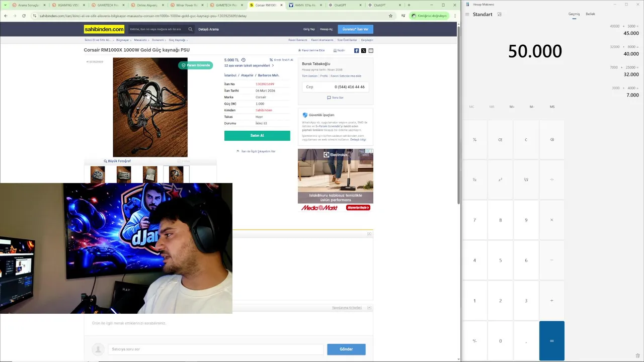
Task: Click Giriş Yap login link
Action: click(309, 29)
